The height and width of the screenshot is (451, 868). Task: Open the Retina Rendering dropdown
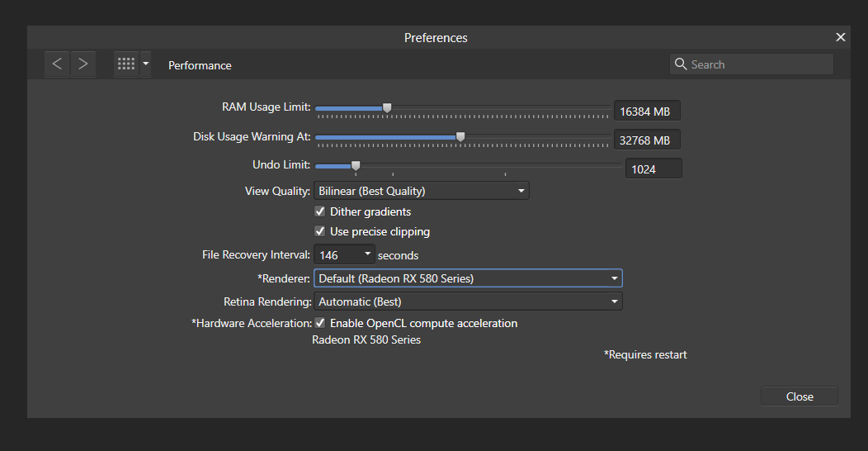[x=468, y=301]
